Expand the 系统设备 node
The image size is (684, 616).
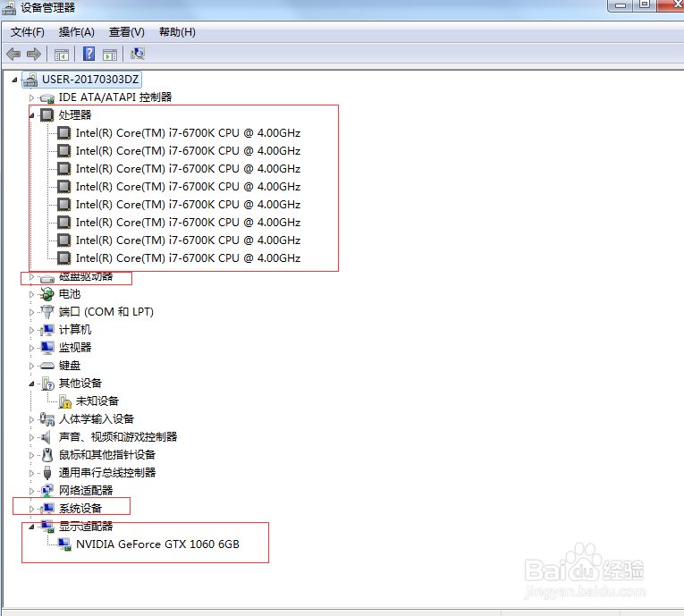tap(31, 509)
